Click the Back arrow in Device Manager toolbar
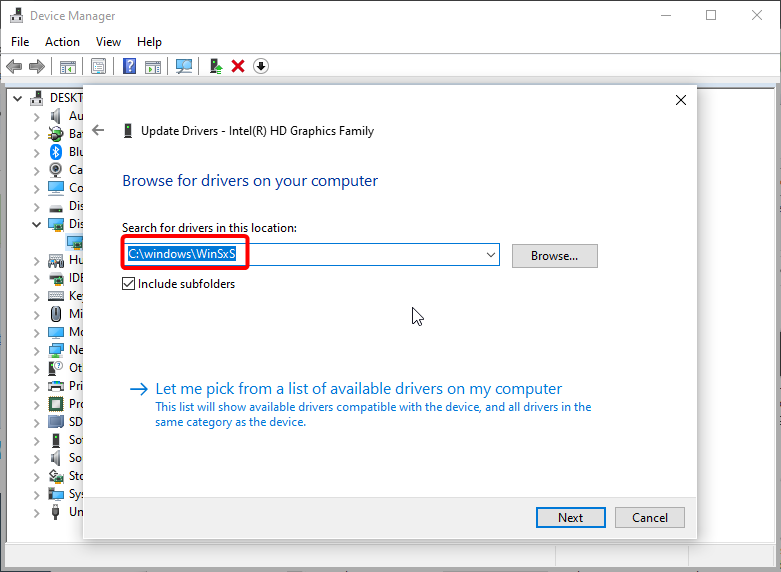 point(14,66)
